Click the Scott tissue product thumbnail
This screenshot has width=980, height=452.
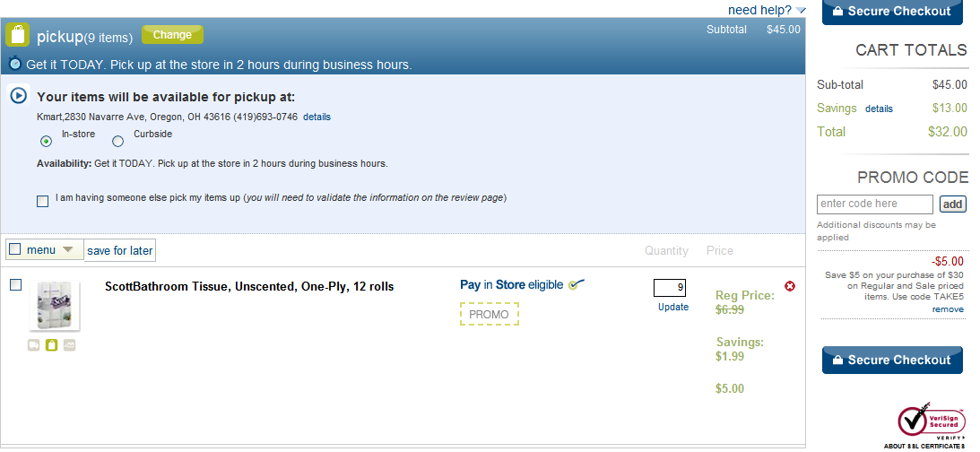click(55, 306)
